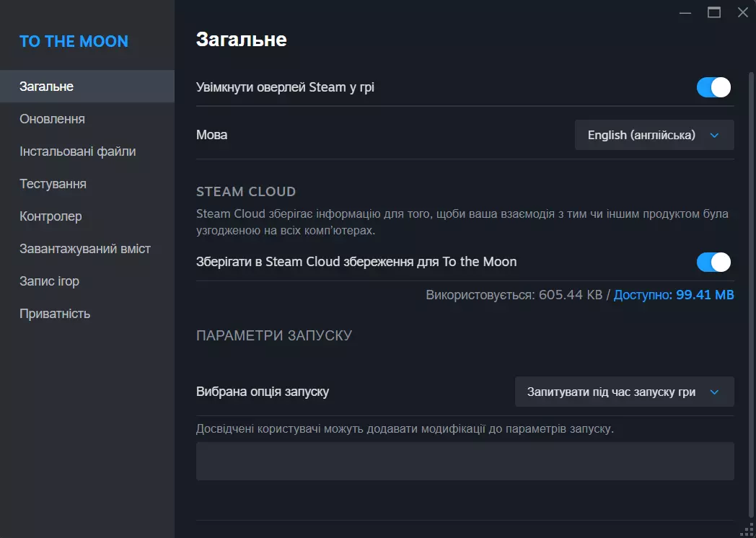Click the Доступно: 99.41 MB storage link
Screen dimensions: 756x538
click(673, 295)
